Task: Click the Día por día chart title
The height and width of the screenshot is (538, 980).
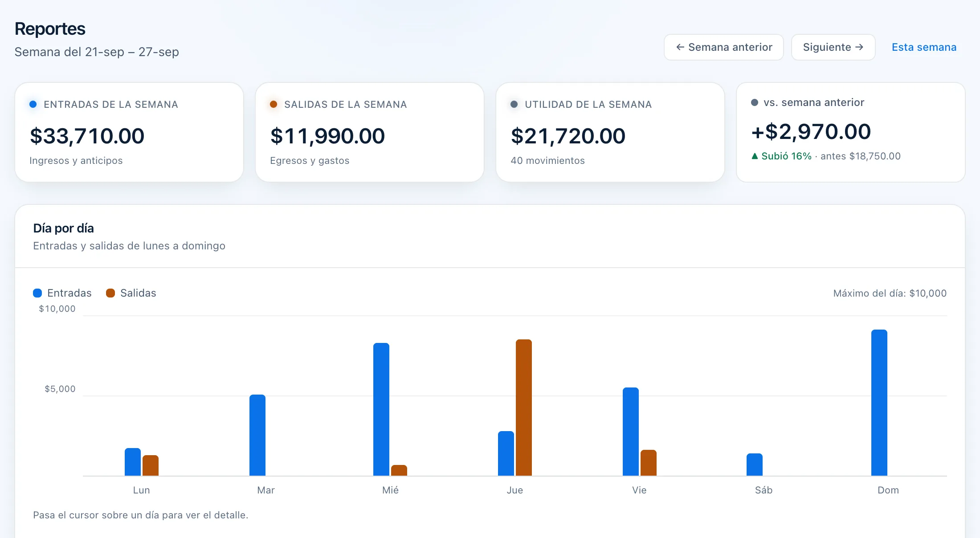Action: 63,228
